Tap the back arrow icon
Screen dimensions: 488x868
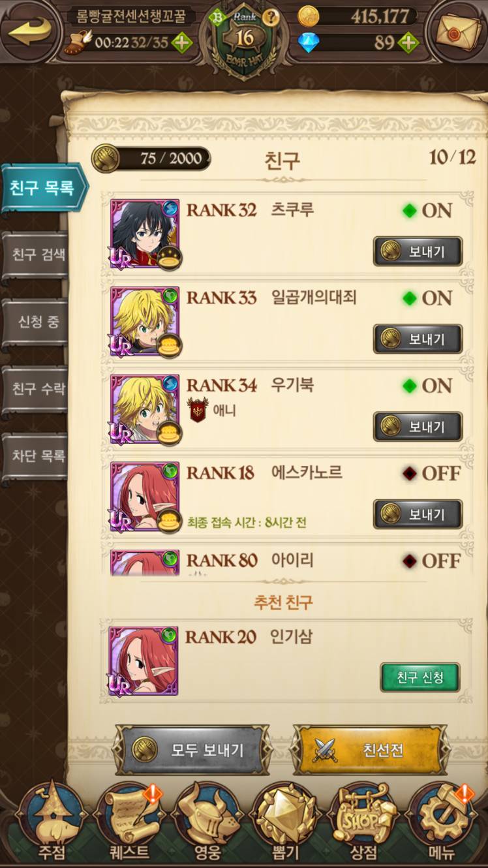point(31,31)
